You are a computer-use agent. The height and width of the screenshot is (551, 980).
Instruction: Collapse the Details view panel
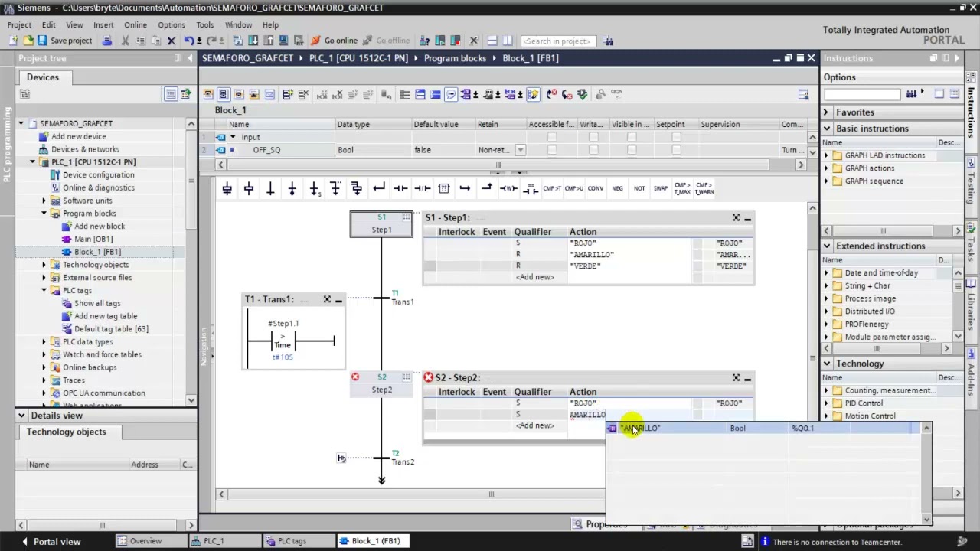click(x=21, y=416)
